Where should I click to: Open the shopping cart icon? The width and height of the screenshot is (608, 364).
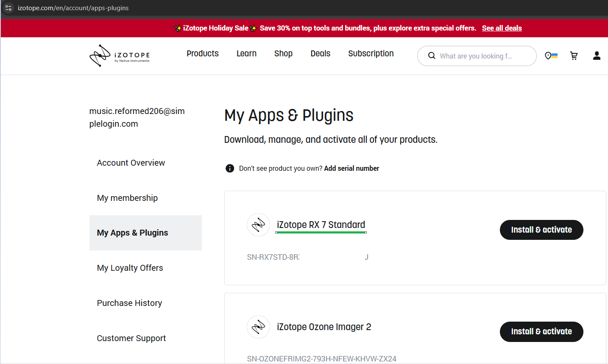coord(574,56)
